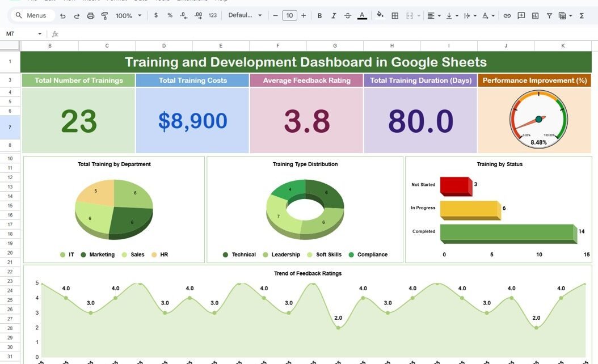Click the horizontal align icon

[431, 16]
